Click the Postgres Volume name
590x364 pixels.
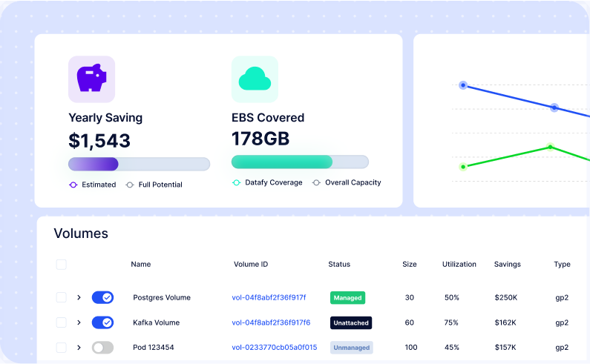coord(162,297)
